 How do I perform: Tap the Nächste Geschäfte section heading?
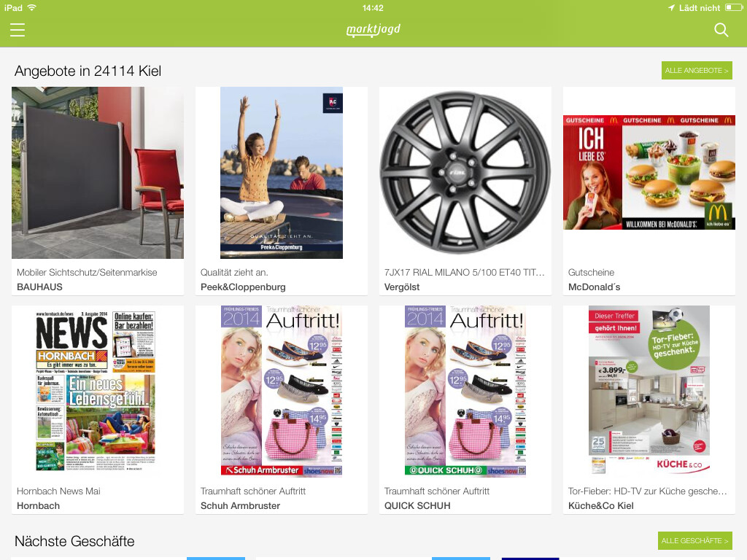74,541
